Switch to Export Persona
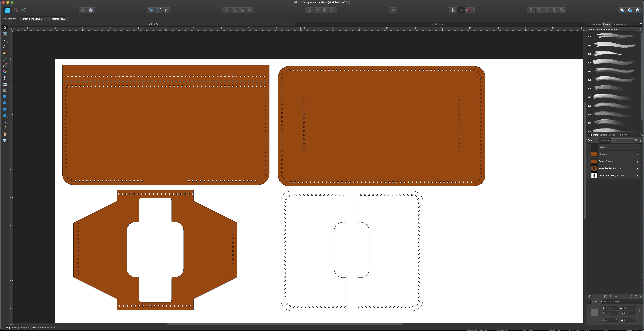The height and width of the screenshot is (331, 644). coord(23,10)
